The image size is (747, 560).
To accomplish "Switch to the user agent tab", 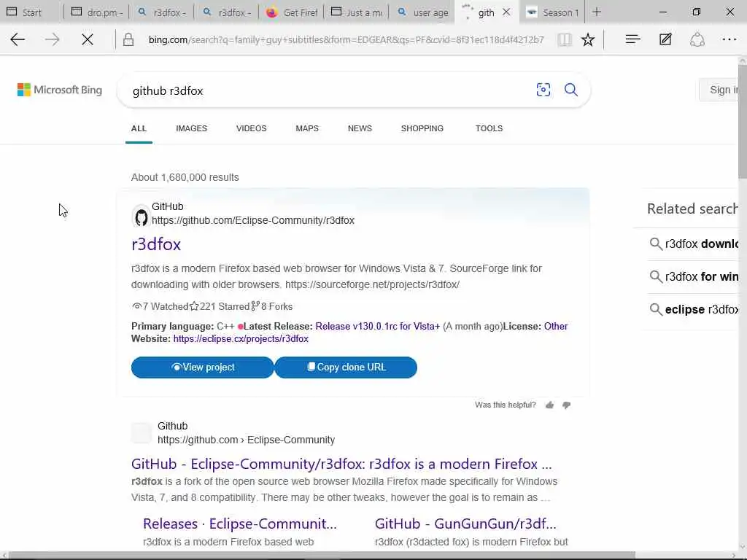I will pyautogui.click(x=422, y=12).
